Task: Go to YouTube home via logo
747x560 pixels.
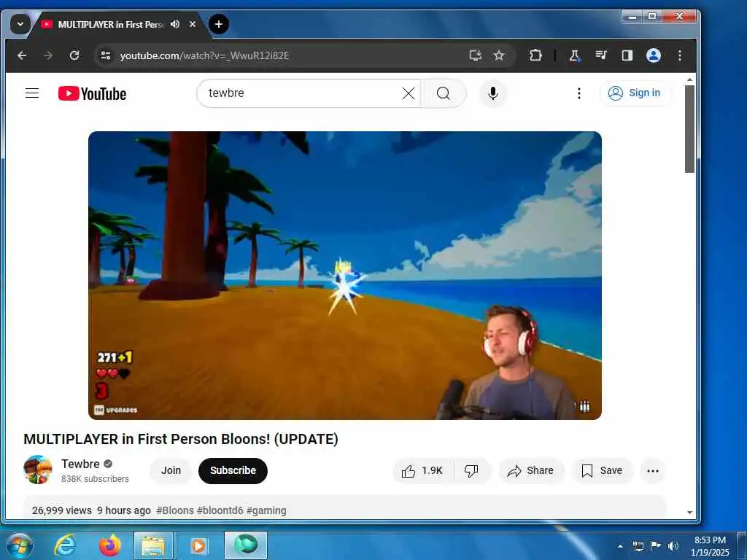Action: pos(93,93)
